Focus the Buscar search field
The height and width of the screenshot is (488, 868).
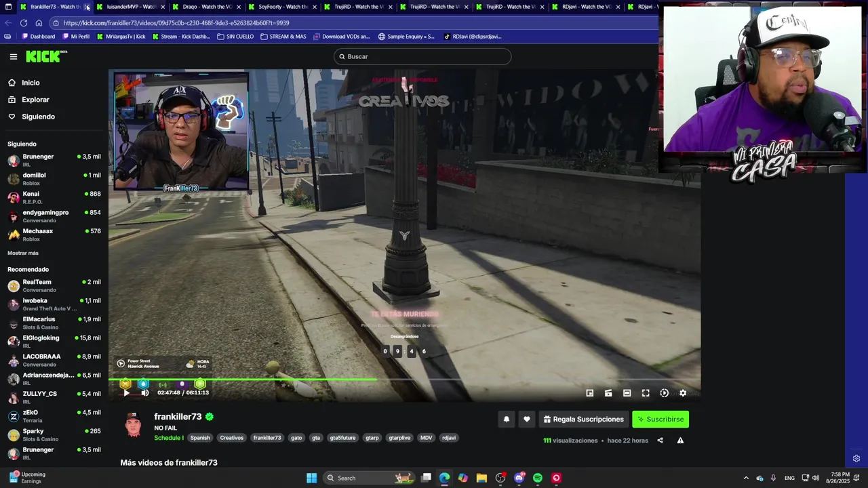click(x=422, y=57)
